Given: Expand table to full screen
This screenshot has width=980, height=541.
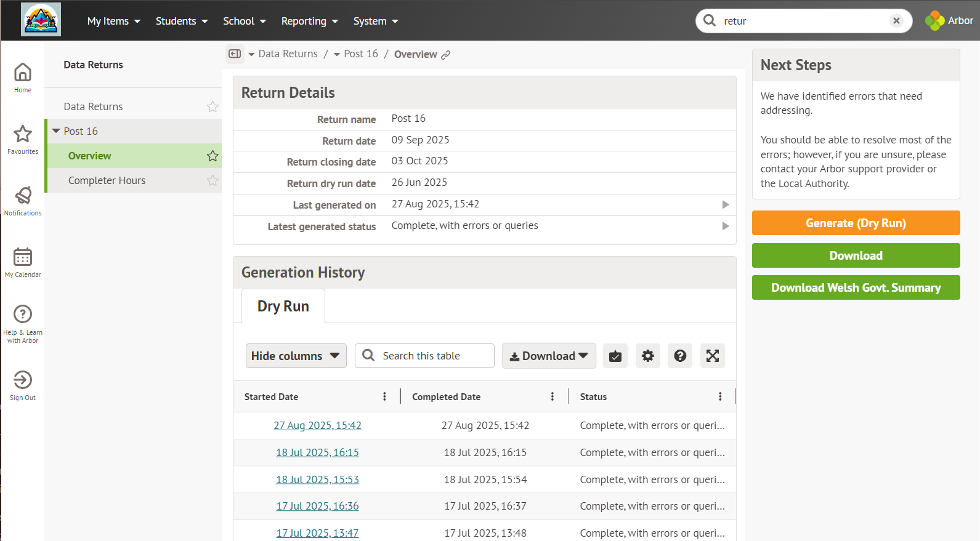Looking at the screenshot, I should click(x=712, y=356).
